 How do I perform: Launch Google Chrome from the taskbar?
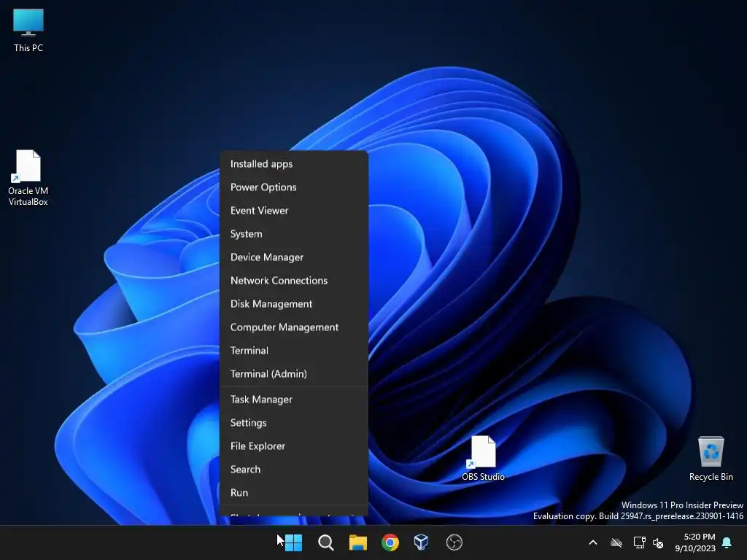(x=390, y=542)
